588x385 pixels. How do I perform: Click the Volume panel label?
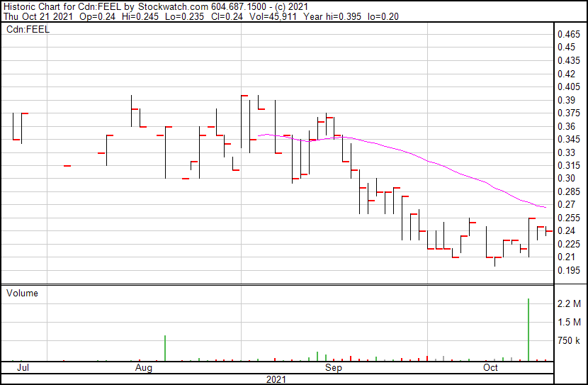(x=22, y=293)
